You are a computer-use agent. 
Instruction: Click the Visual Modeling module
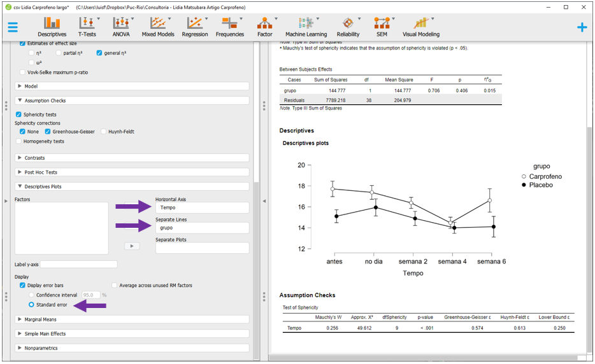420,26
